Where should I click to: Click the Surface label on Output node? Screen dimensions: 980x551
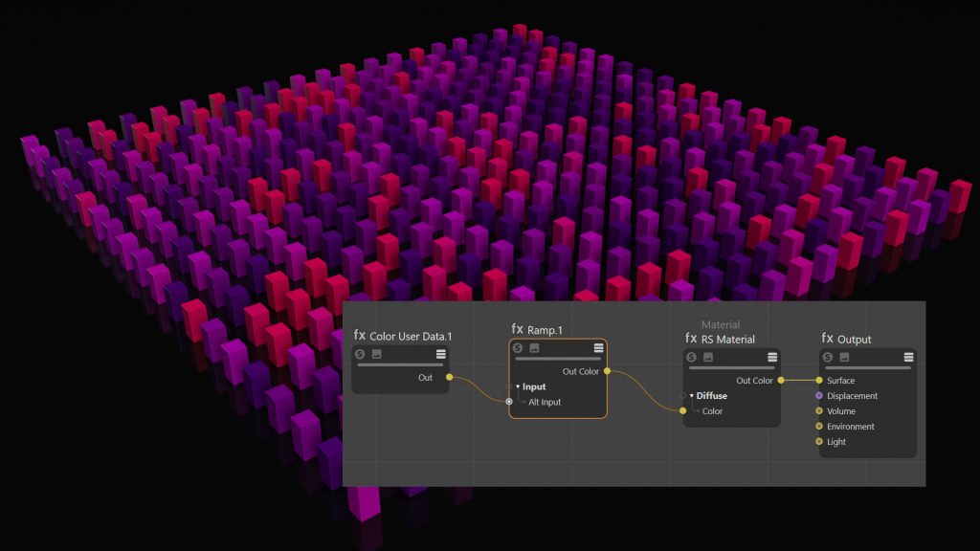click(x=840, y=381)
